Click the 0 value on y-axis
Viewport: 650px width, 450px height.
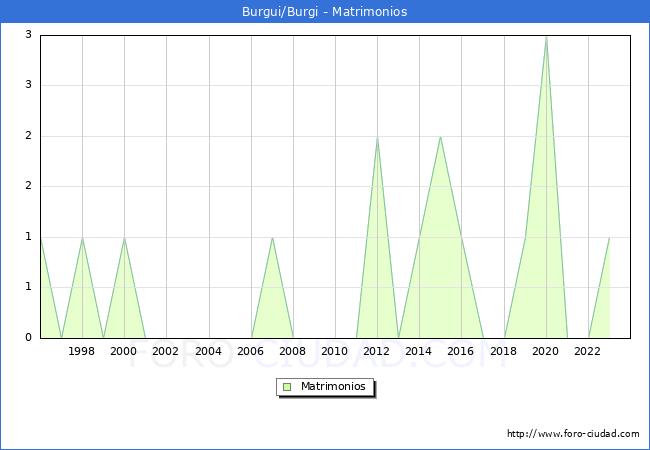point(29,338)
